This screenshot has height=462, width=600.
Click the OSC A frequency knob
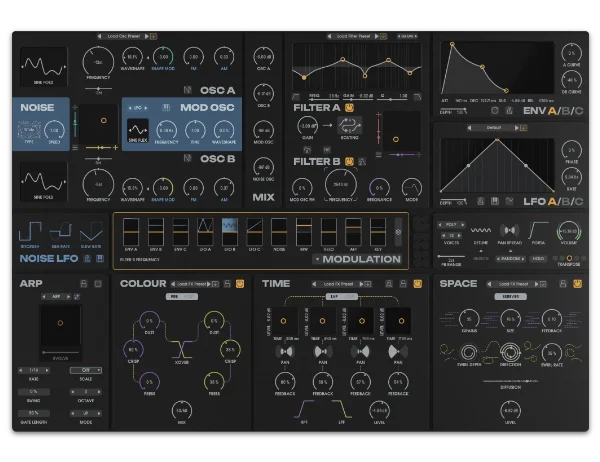tap(99, 57)
